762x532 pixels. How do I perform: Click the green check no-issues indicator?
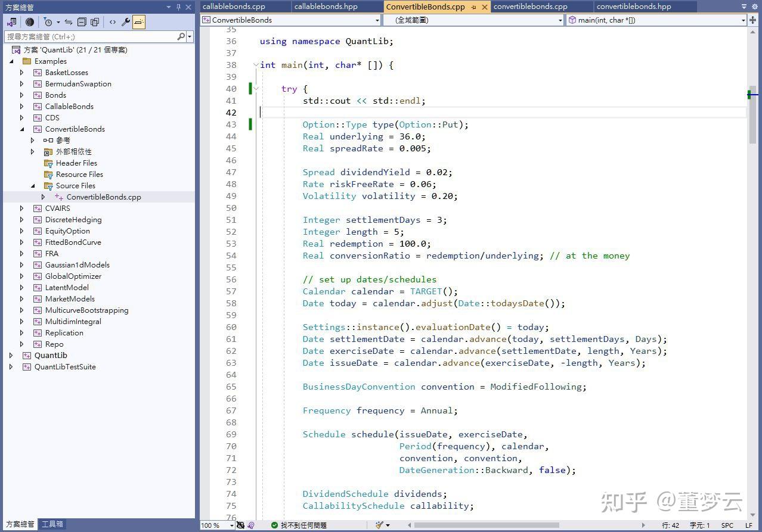pos(274,525)
